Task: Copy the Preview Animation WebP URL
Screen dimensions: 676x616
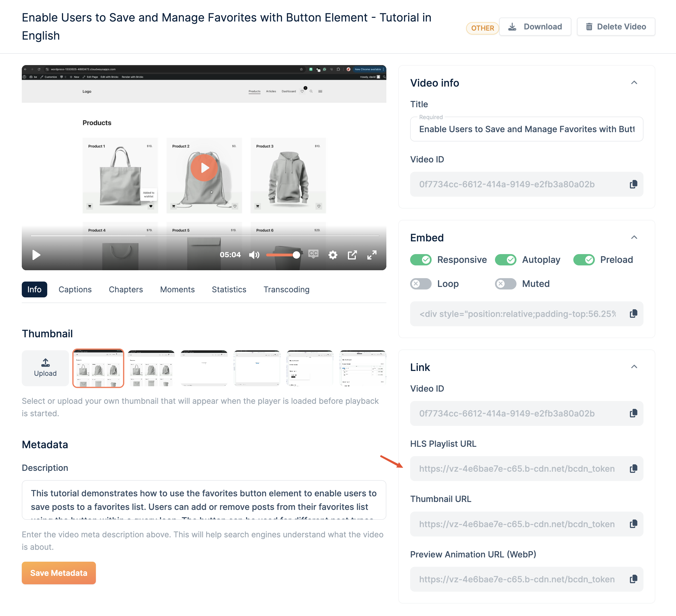Action: point(633,579)
